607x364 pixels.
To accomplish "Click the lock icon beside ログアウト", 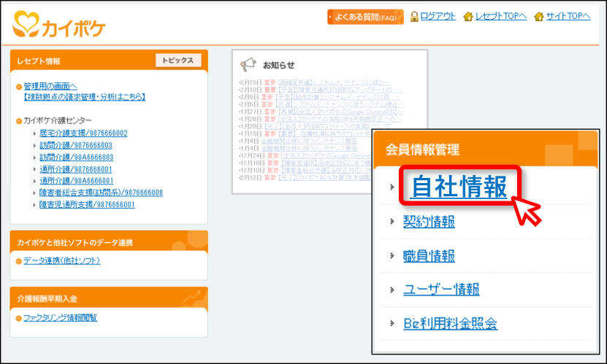I will (414, 16).
